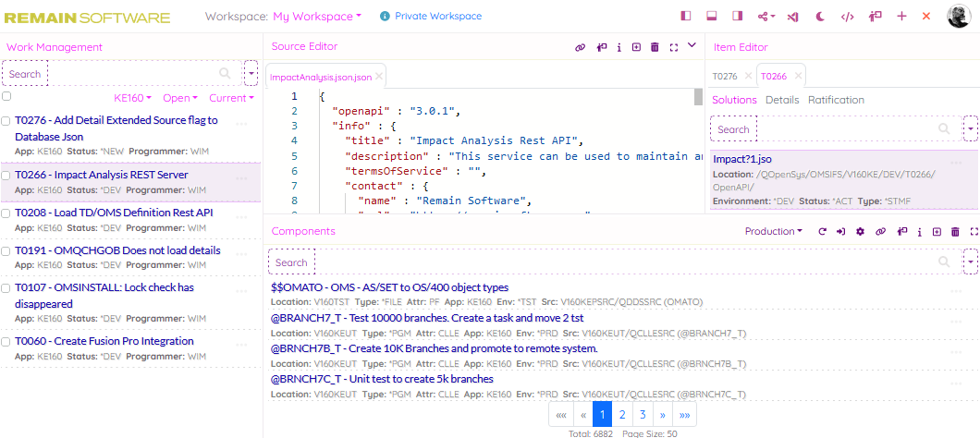Refresh the Components list
980x438 pixels.
click(x=822, y=232)
